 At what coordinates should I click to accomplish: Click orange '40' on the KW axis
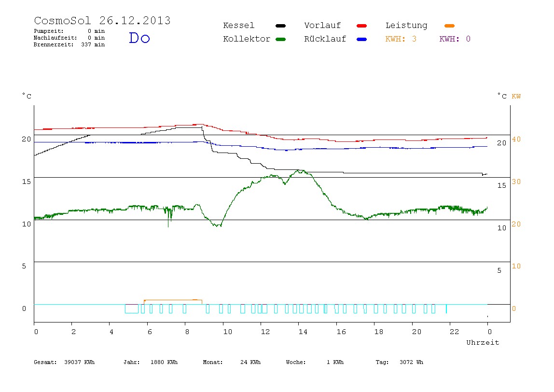point(516,139)
